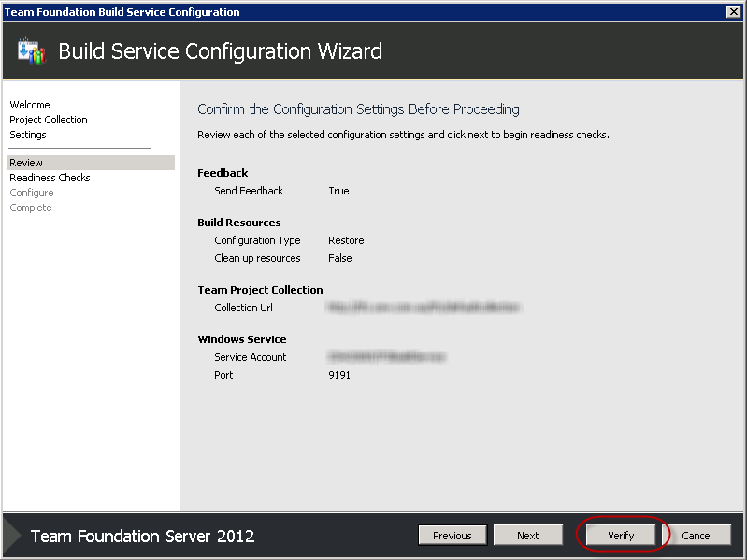747x560 pixels.
Task: Click the review instructions sentence
Action: (403, 135)
